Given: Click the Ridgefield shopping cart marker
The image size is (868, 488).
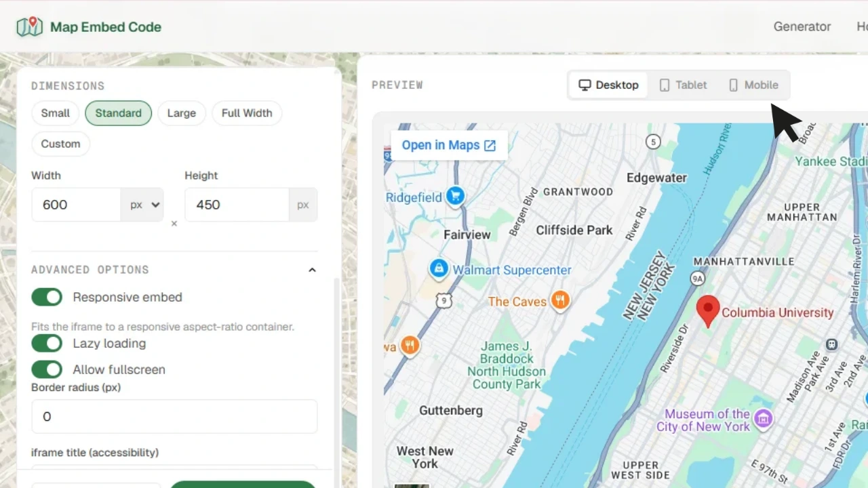Looking at the screenshot, I should tap(455, 197).
